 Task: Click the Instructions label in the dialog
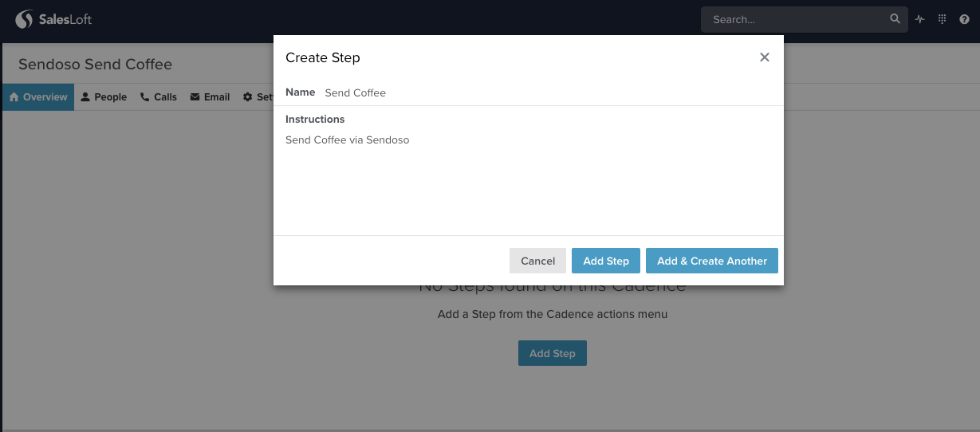coord(315,119)
